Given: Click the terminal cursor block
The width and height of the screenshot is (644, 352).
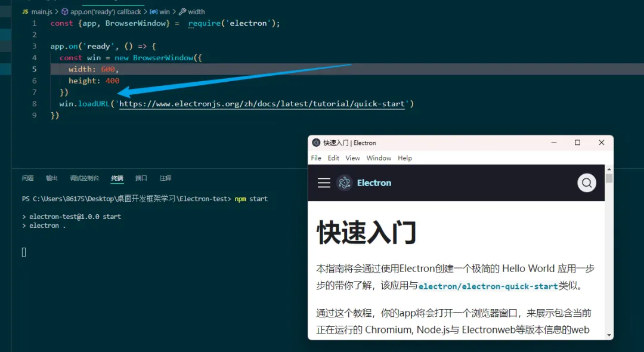Looking at the screenshot, I should 24,252.
